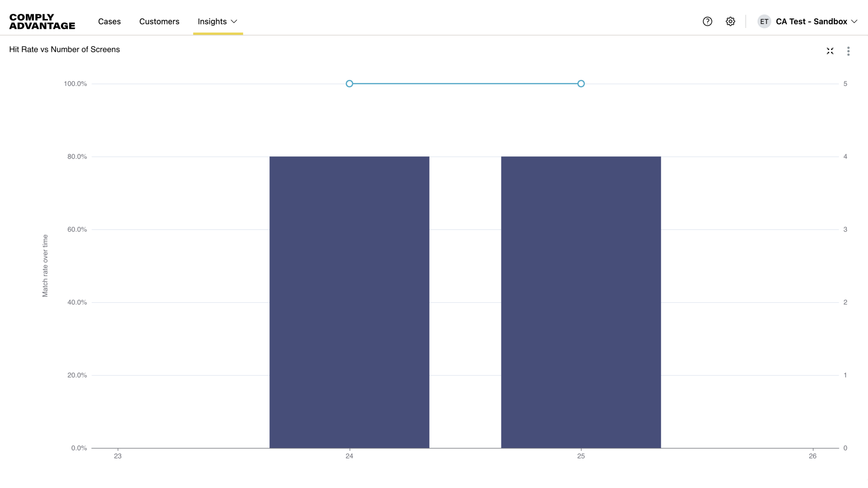Expand the CA Test - Sandbox account chevron
The height and width of the screenshot is (488, 868).
(x=854, y=21)
